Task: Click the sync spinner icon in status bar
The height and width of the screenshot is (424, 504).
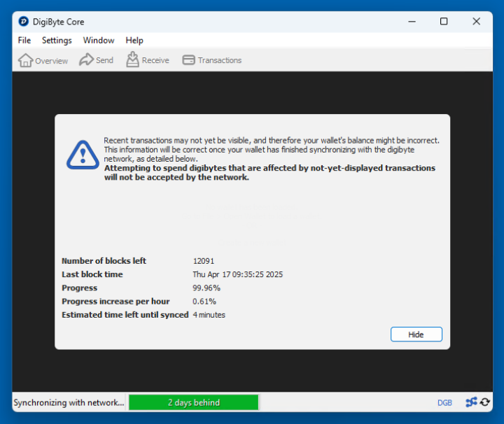Action: (x=485, y=402)
